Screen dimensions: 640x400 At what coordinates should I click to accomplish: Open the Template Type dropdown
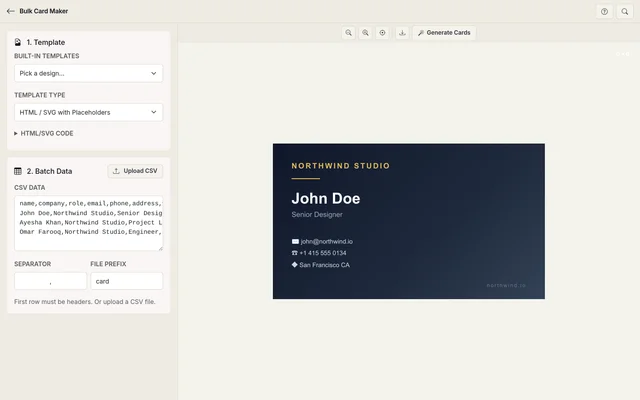click(88, 112)
